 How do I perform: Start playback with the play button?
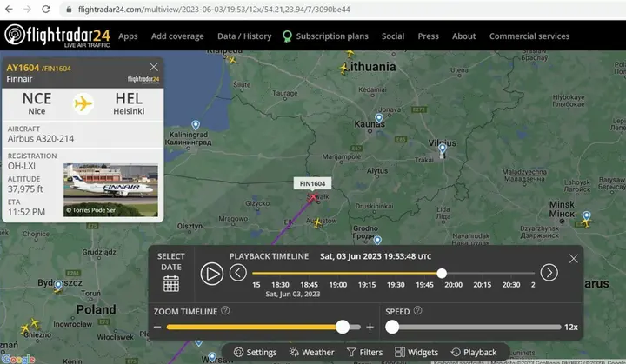coord(212,274)
